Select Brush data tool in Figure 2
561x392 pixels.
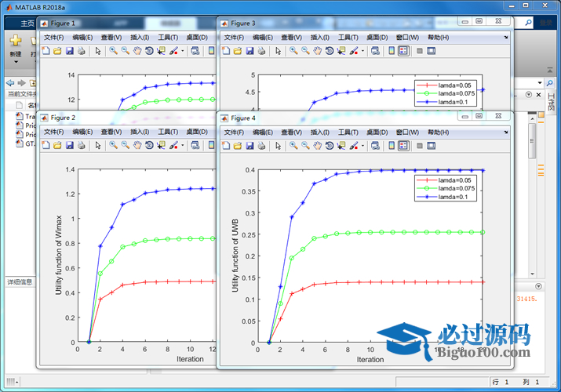click(173, 145)
